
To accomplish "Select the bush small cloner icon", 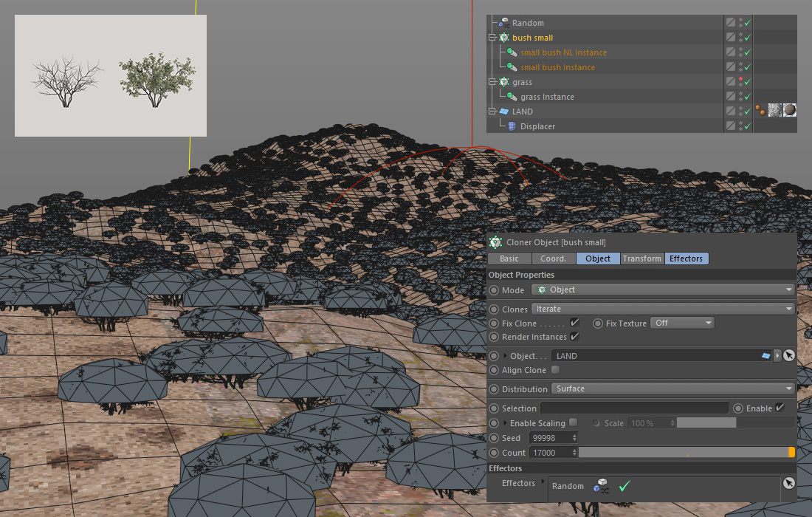I will pos(504,38).
